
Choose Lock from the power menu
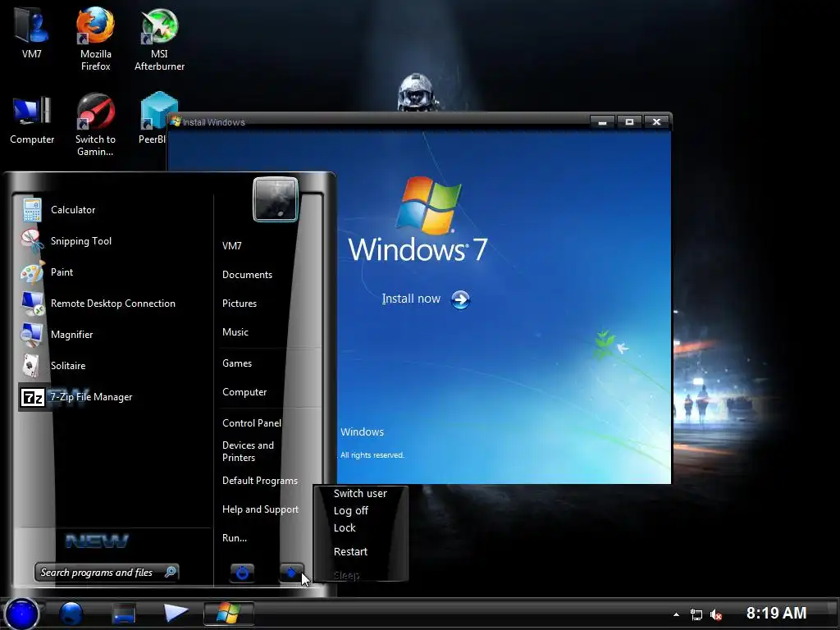345,527
